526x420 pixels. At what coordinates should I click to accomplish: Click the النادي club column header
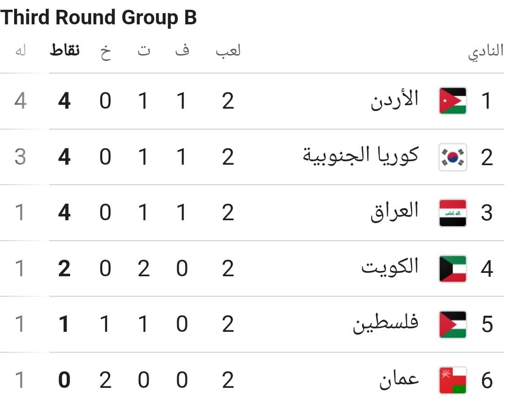click(x=486, y=52)
